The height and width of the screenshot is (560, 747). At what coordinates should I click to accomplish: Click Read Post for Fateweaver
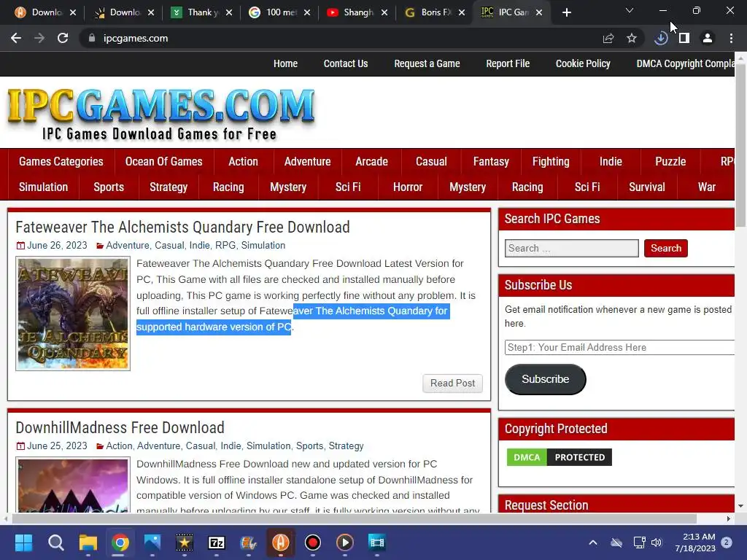452,384
